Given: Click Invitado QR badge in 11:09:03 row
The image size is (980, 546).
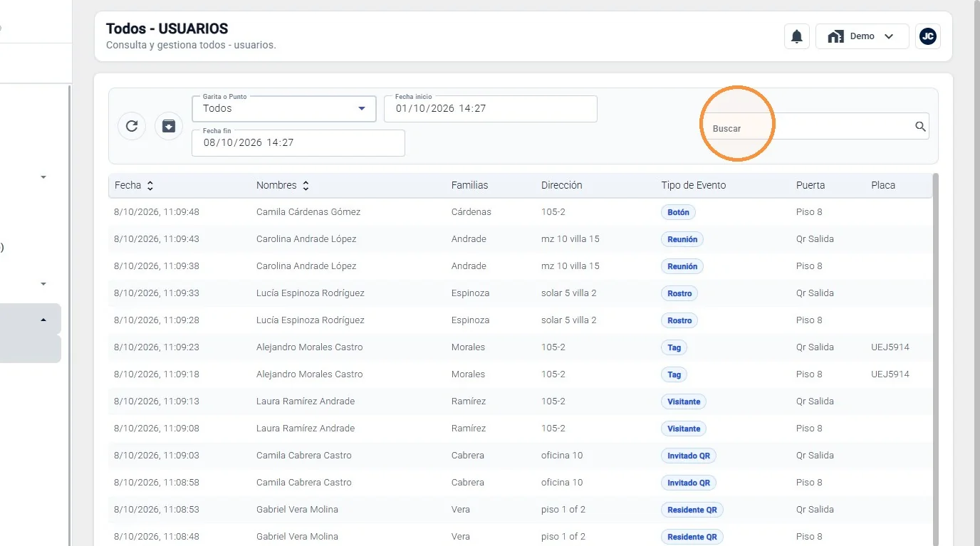Looking at the screenshot, I should (x=688, y=456).
